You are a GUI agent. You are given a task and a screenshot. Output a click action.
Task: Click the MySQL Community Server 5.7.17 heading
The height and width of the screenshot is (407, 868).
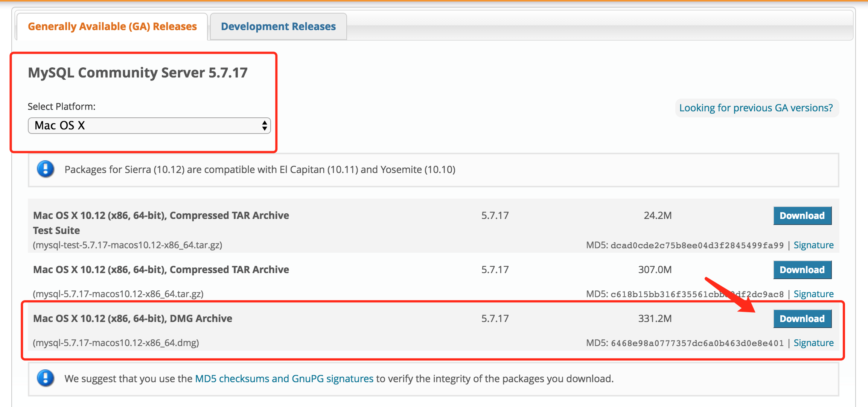138,73
